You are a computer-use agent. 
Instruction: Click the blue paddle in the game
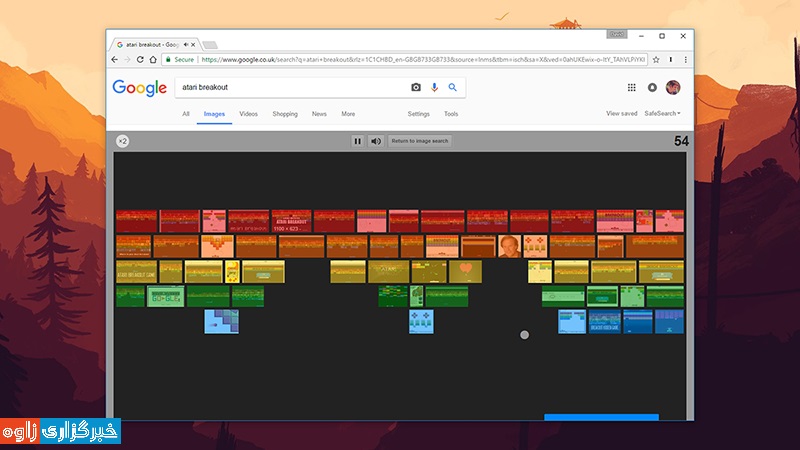point(601,416)
